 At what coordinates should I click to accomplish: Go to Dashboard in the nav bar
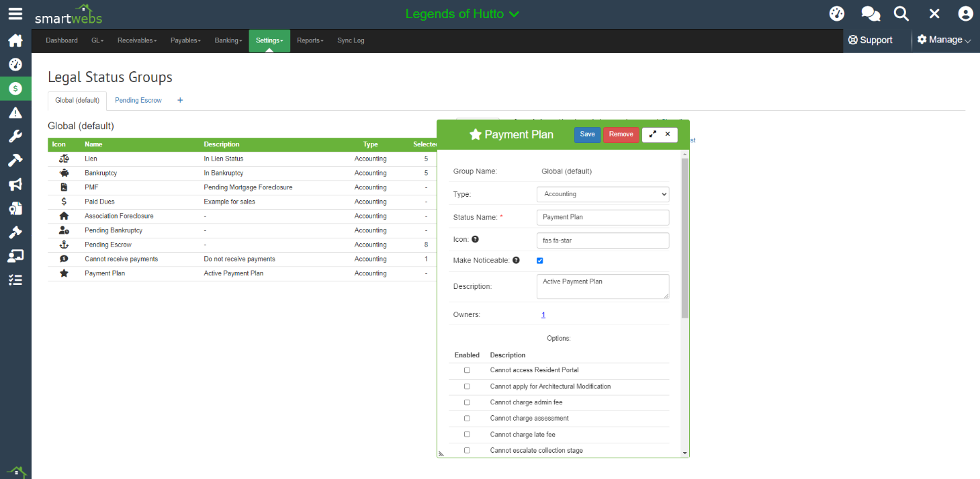[62, 40]
